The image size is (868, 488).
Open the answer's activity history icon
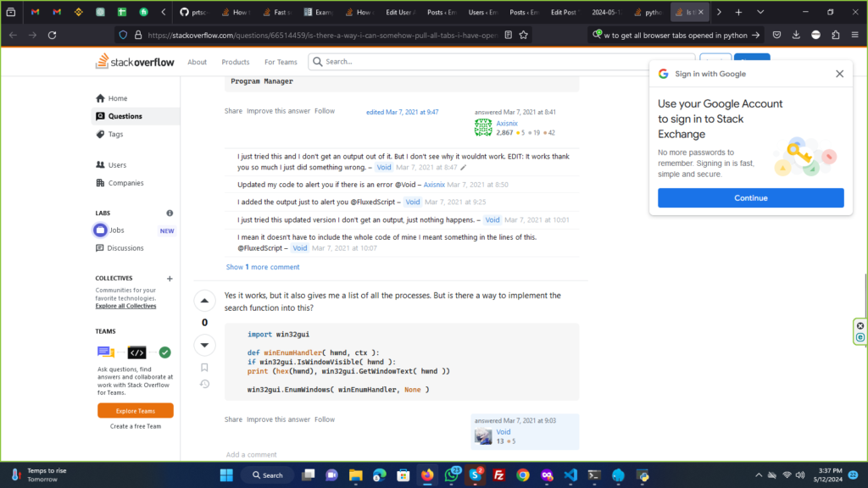[x=204, y=384]
